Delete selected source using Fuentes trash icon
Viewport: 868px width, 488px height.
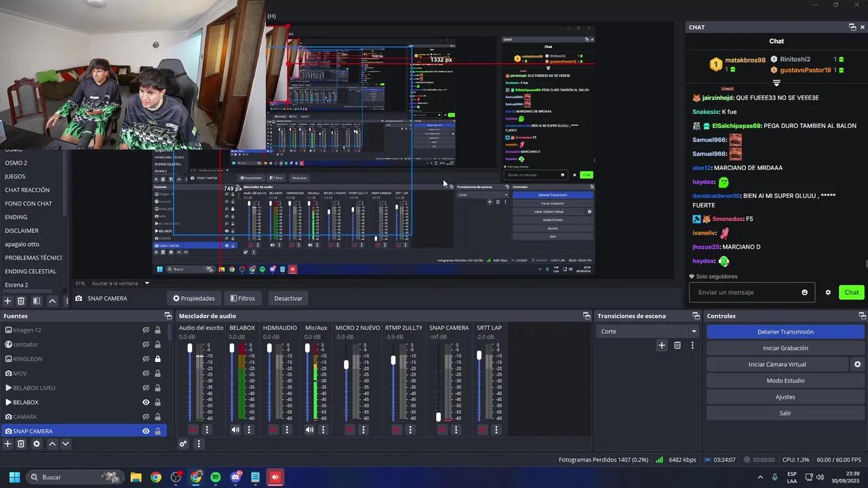[21, 444]
